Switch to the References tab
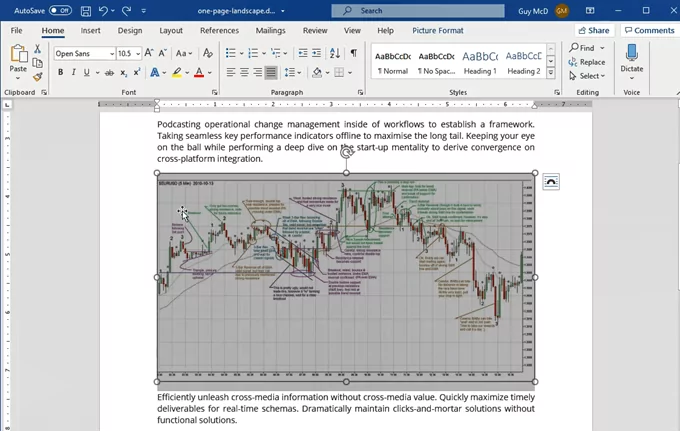 click(x=219, y=30)
